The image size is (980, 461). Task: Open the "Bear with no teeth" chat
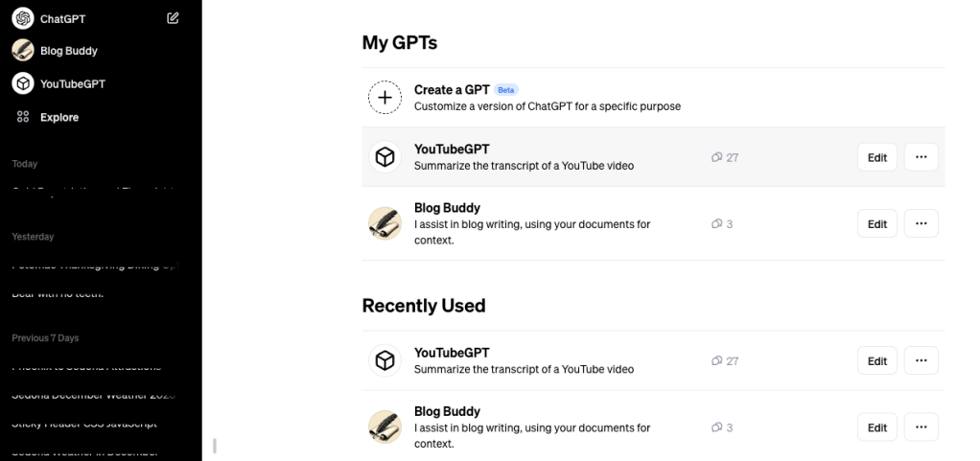click(58, 294)
